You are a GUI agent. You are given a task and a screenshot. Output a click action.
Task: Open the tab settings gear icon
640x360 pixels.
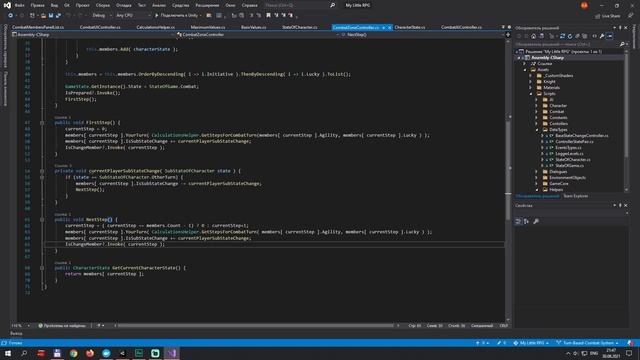tap(509, 27)
